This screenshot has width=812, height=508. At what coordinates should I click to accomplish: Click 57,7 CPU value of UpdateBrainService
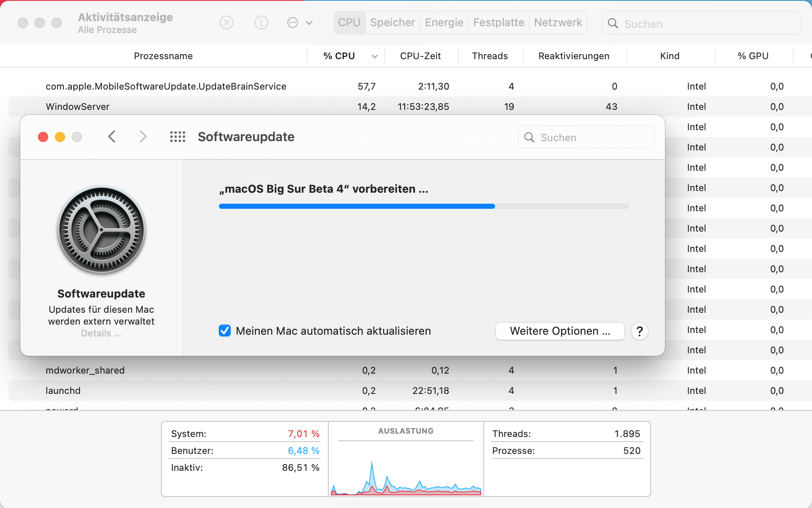tap(366, 86)
